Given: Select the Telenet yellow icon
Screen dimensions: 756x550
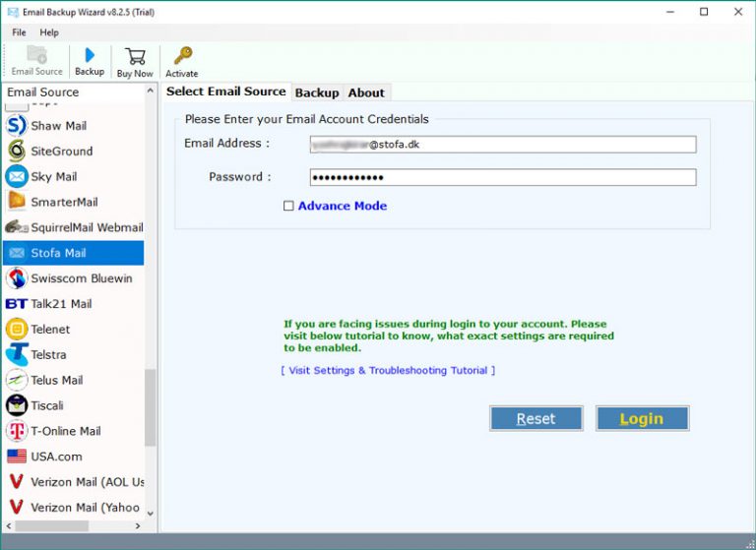Looking at the screenshot, I should [17, 330].
